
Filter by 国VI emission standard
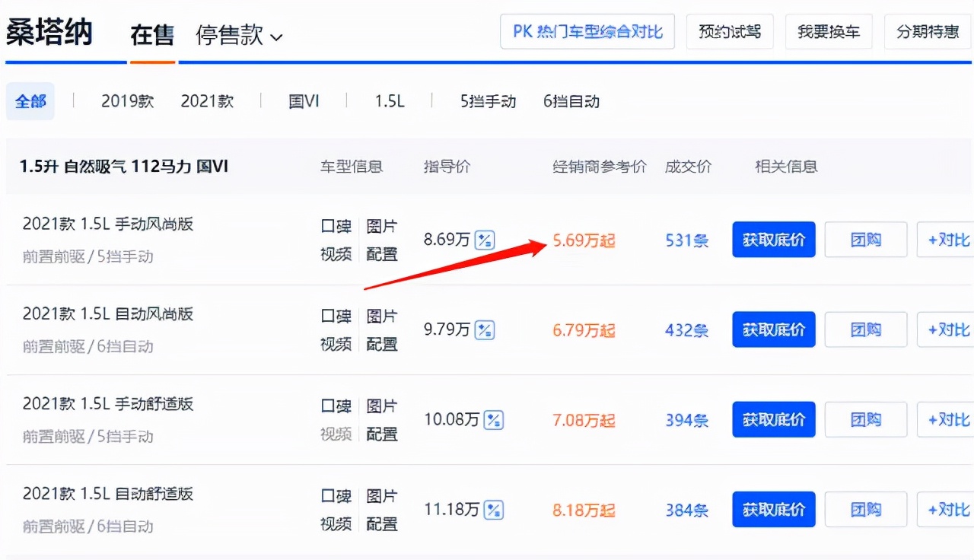(304, 101)
